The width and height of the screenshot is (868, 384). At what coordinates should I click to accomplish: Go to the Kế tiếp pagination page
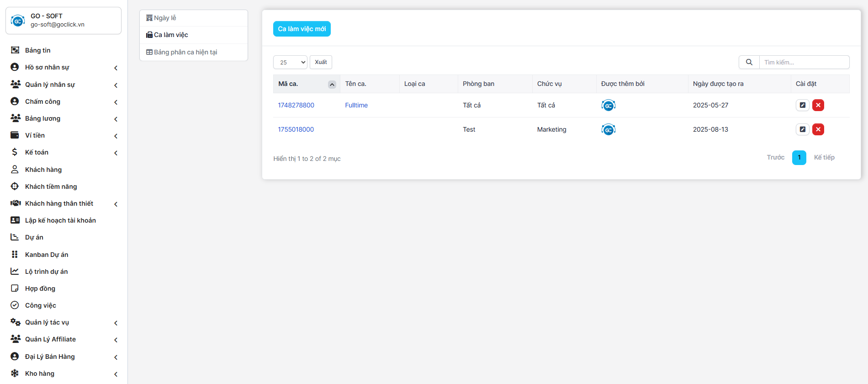(824, 157)
